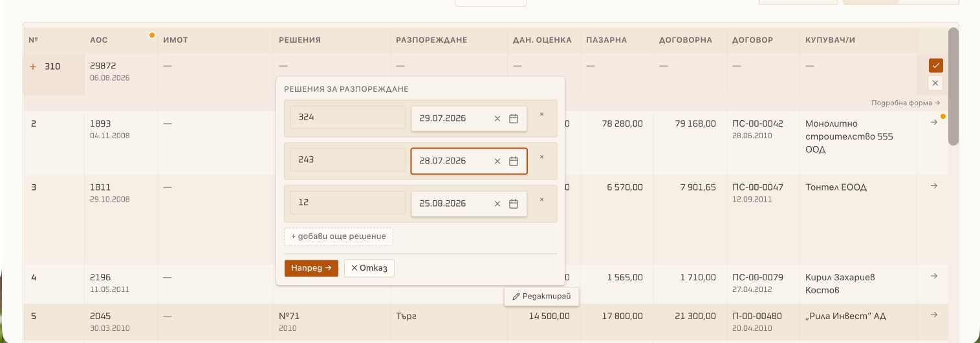Open calendar for date 28.07.2026
The height and width of the screenshot is (343, 980).
coord(514,161)
